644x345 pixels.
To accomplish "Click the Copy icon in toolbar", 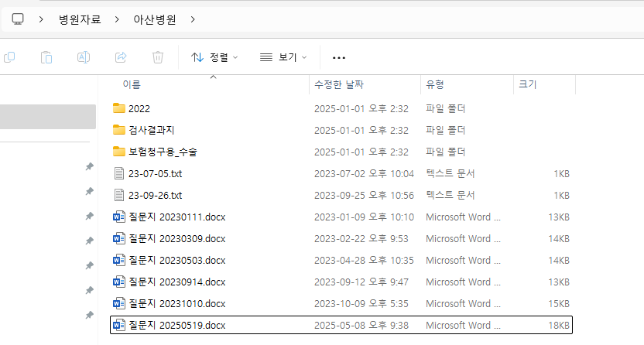I will pyautogui.click(x=9, y=57).
